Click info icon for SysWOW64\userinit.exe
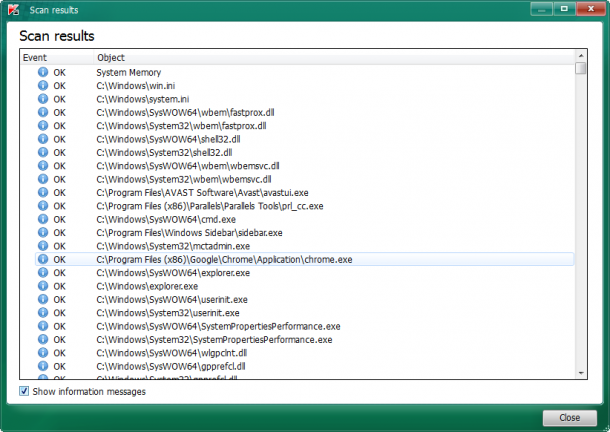 click(x=43, y=299)
